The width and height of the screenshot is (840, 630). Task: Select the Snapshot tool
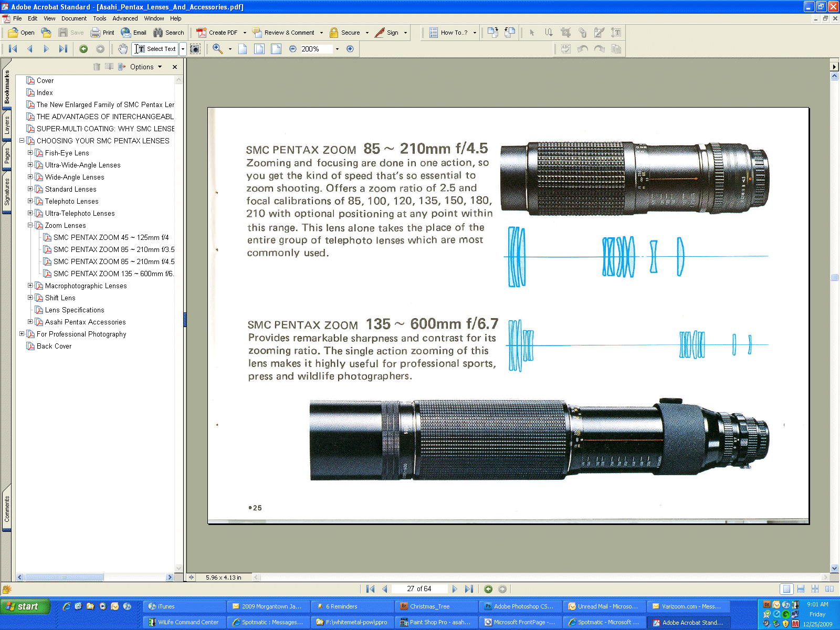[195, 49]
